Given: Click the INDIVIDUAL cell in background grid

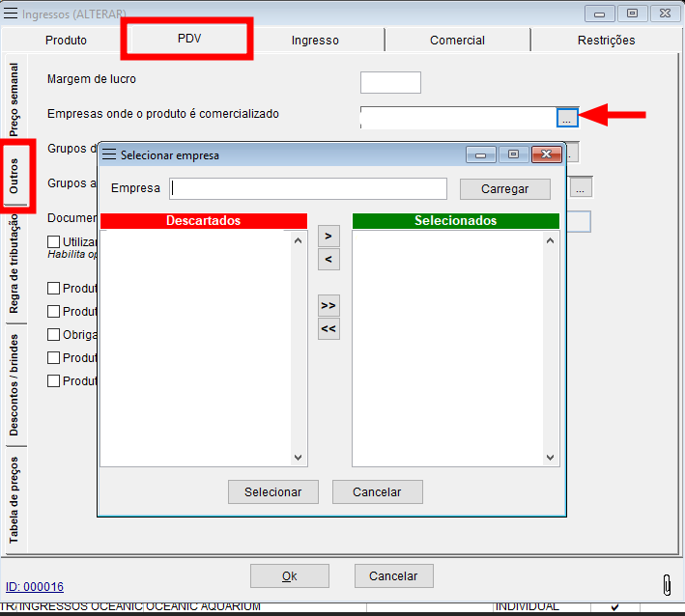Looking at the screenshot, I should 542,607.
